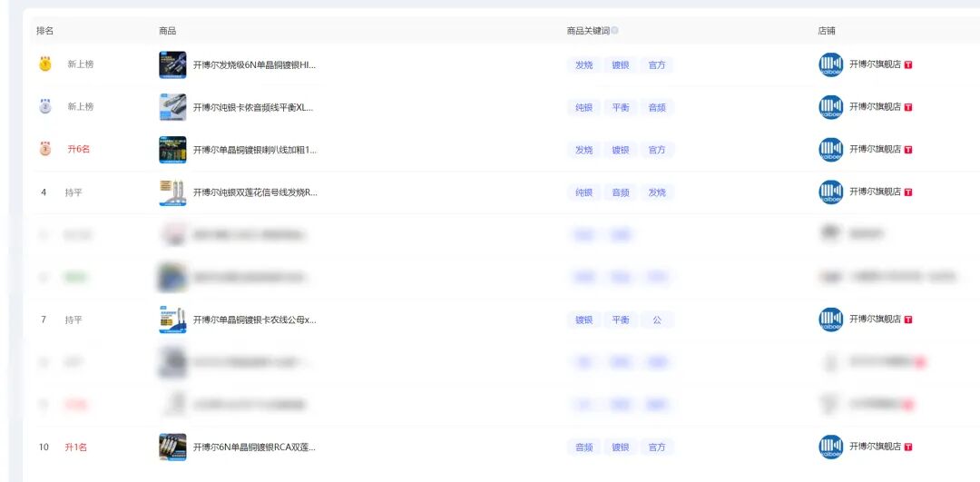Select the 公 keyword tag in rank 7 row
Viewport: 980px width, 482px height.
click(x=657, y=320)
